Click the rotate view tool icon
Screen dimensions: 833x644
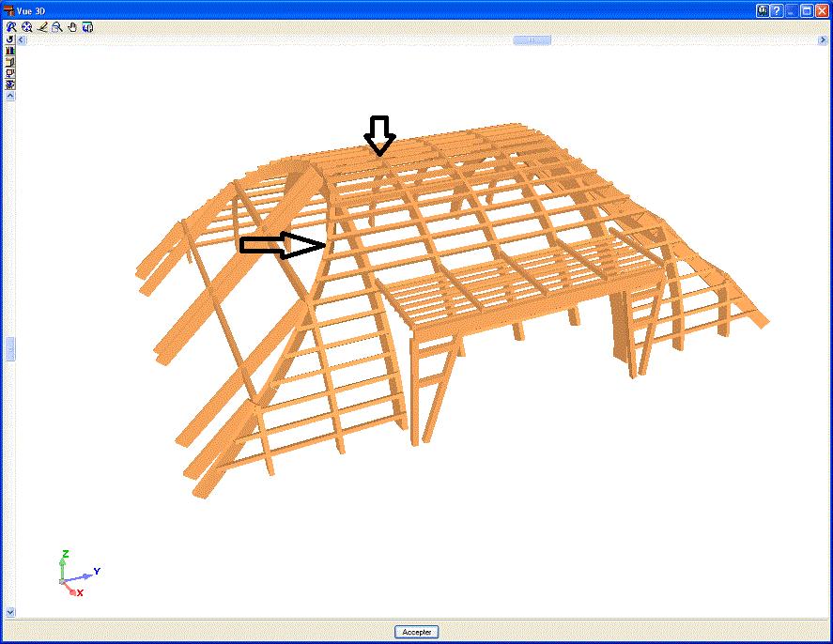pos(11,27)
